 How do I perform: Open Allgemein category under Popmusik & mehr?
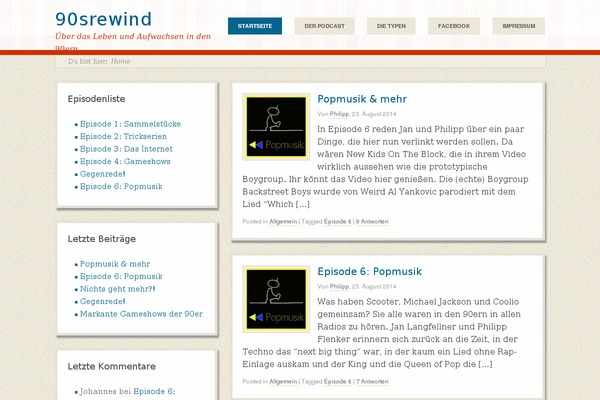283,222
